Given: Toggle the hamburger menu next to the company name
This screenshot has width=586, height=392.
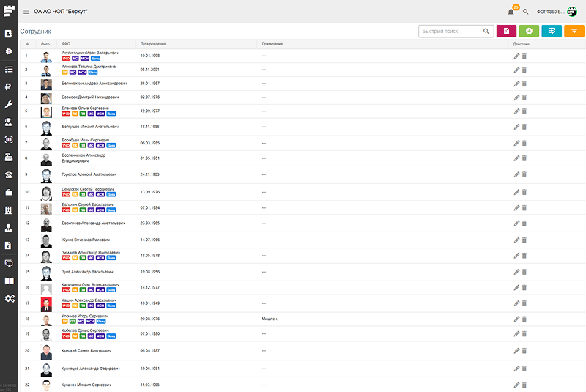Looking at the screenshot, I should click(26, 12).
